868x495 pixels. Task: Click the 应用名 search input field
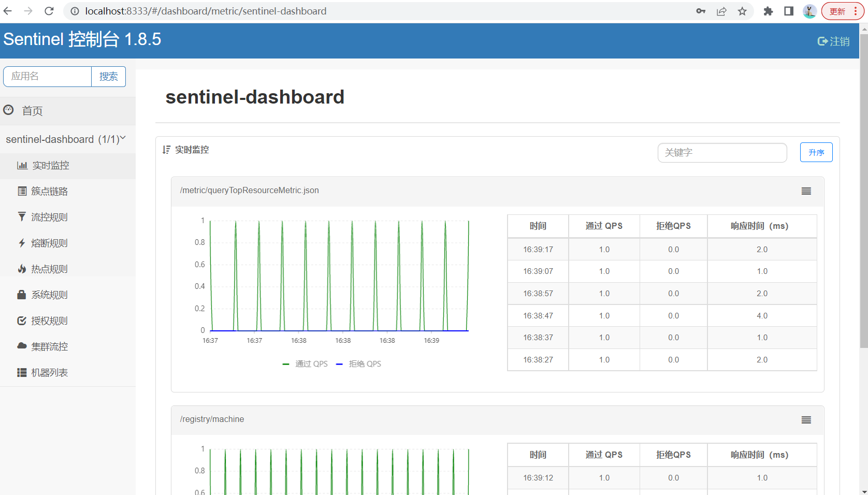[47, 77]
